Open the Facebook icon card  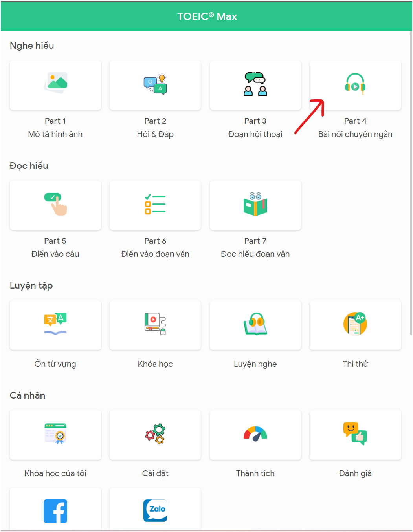point(55,509)
